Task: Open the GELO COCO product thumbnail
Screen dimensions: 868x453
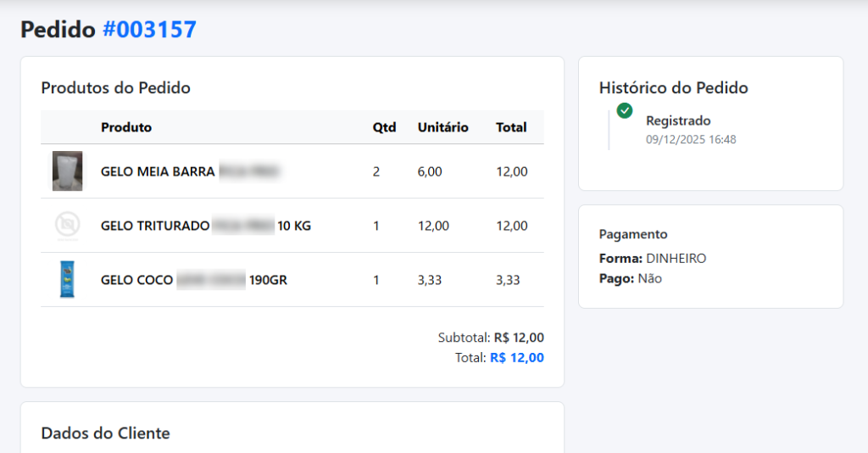Action: [x=67, y=280]
